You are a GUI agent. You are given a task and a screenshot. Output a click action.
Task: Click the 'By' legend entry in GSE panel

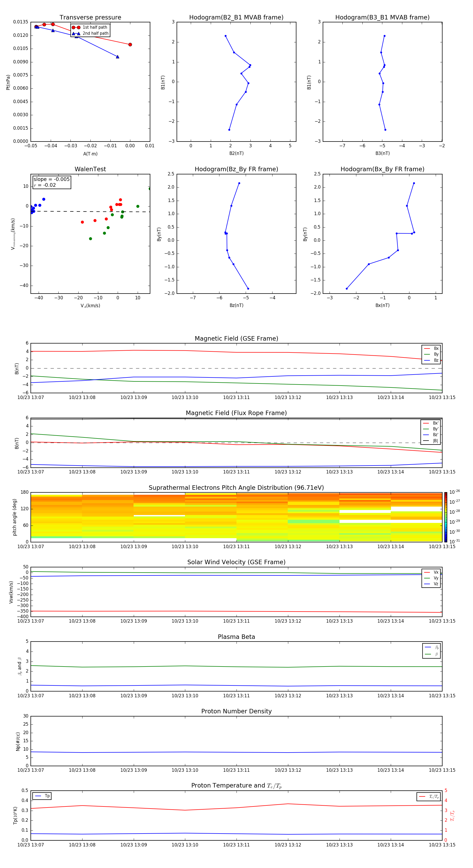tap(431, 355)
